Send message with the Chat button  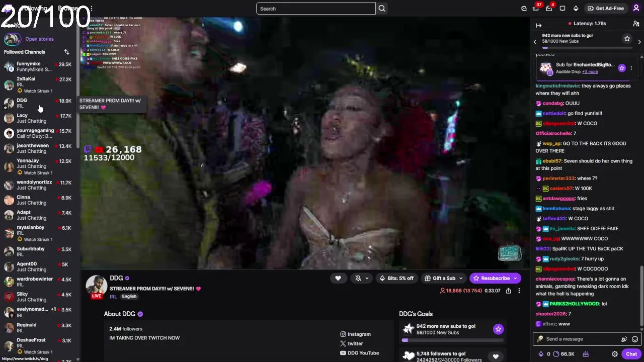[631, 354]
